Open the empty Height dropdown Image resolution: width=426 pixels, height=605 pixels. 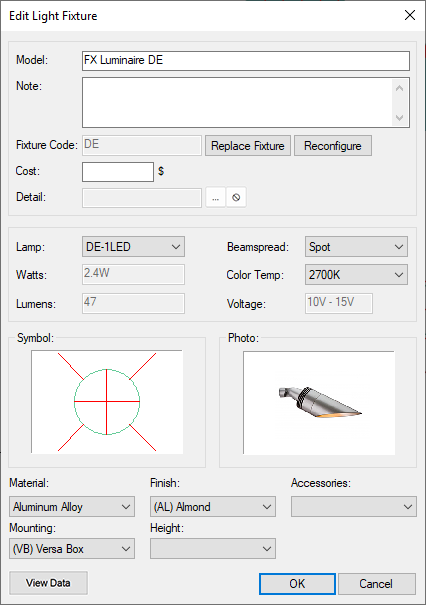tap(213, 549)
